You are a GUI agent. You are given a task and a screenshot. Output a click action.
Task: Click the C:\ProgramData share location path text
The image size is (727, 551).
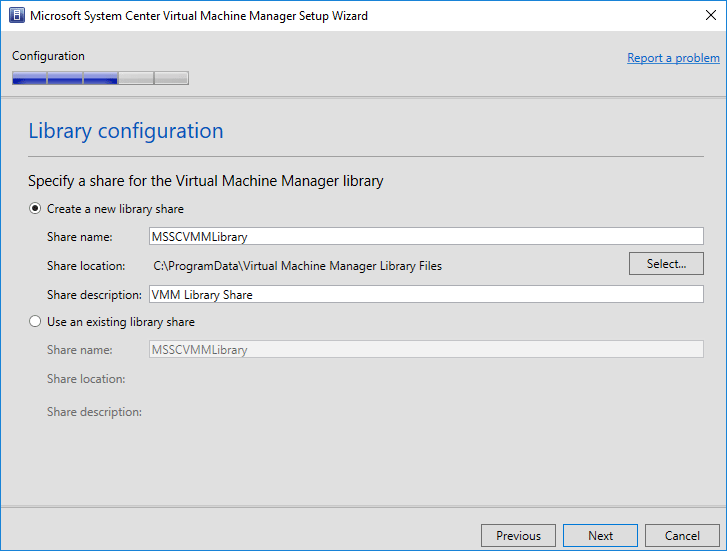click(297, 266)
